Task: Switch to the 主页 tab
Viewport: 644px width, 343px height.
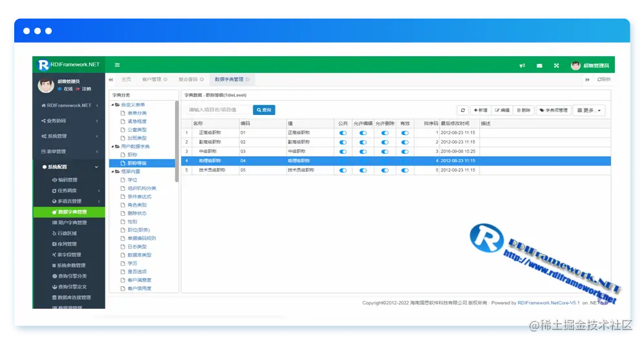Action: [x=126, y=79]
